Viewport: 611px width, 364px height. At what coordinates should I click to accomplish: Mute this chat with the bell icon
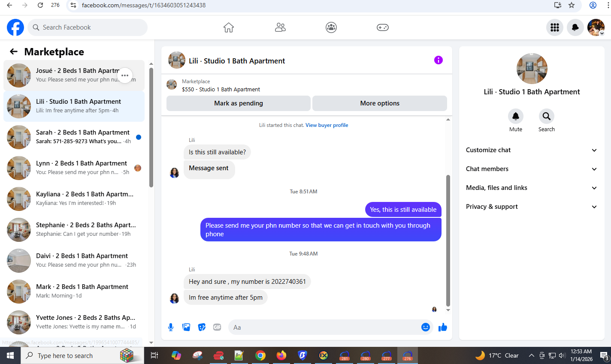pos(516,116)
